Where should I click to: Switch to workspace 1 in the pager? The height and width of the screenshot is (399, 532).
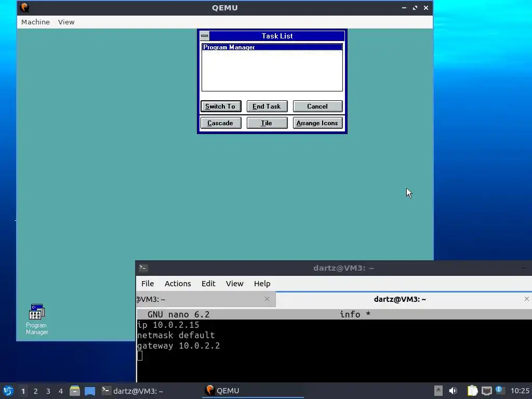(23, 391)
